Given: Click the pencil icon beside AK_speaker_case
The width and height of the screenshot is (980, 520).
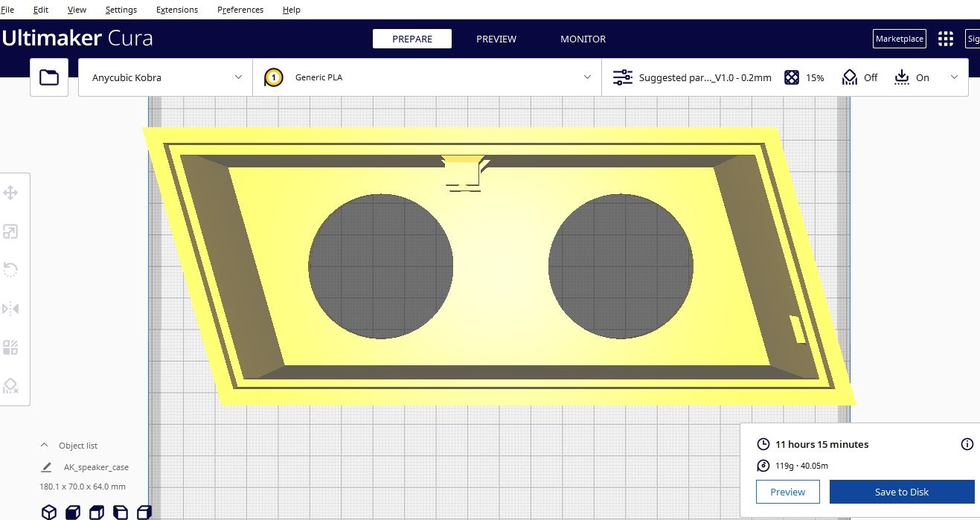Looking at the screenshot, I should 46,467.
